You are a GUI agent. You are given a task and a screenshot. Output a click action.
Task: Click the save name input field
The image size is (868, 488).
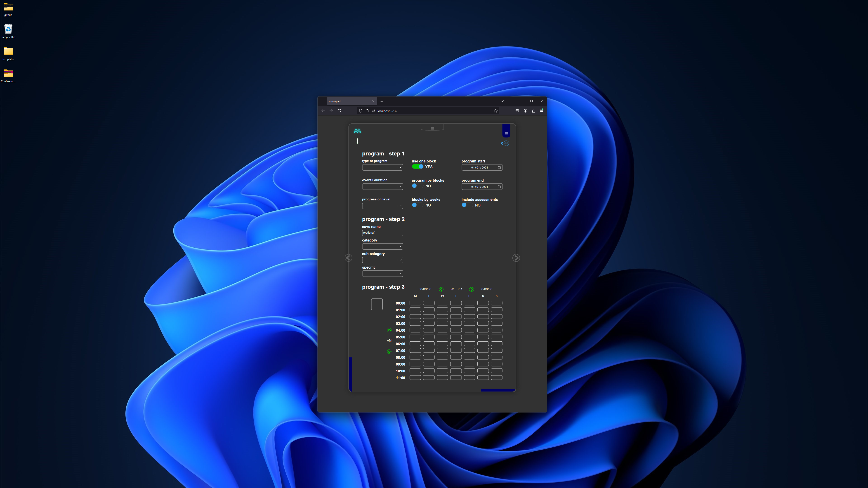(382, 233)
